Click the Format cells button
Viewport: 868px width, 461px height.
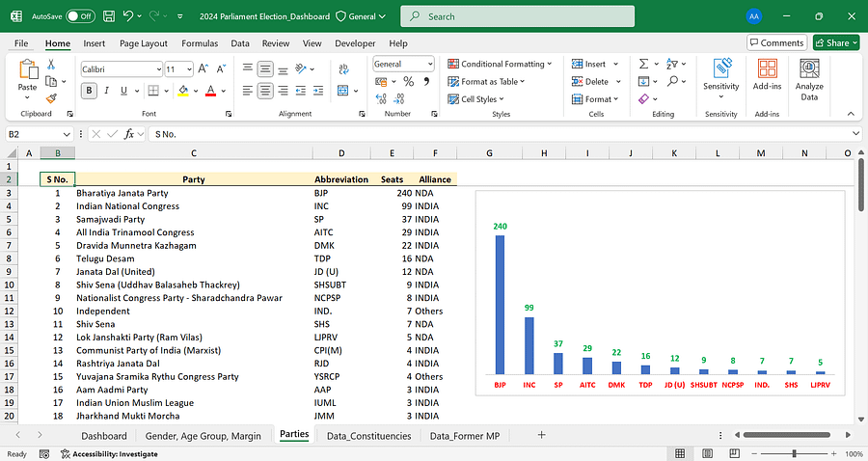pyautogui.click(x=595, y=99)
